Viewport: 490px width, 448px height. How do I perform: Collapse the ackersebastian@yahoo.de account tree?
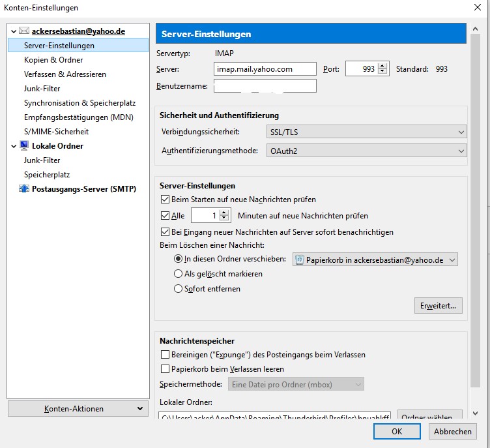coord(14,31)
